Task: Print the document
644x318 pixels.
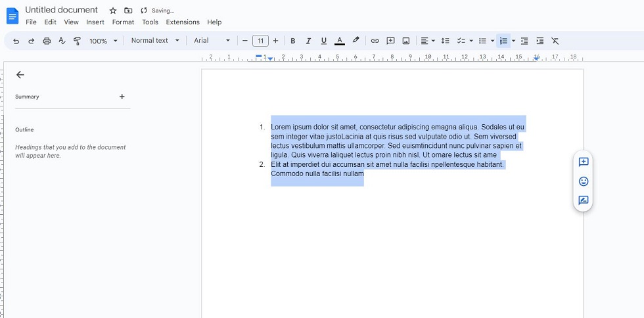Action: 47,41
